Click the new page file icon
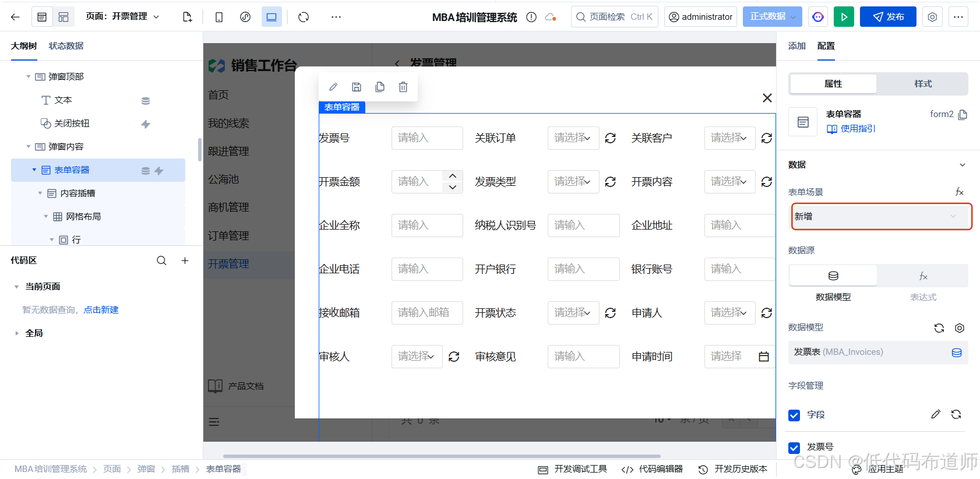This screenshot has height=479, width=980. tap(187, 17)
